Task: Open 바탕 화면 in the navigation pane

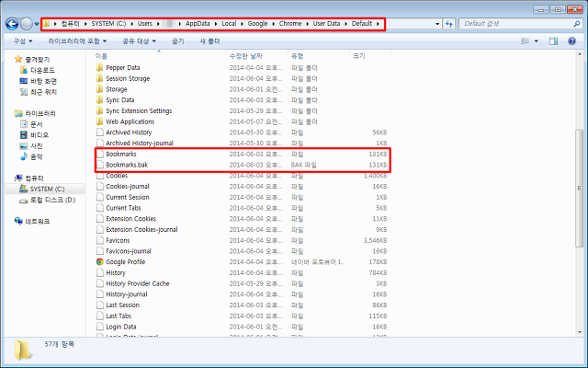Action: point(43,81)
